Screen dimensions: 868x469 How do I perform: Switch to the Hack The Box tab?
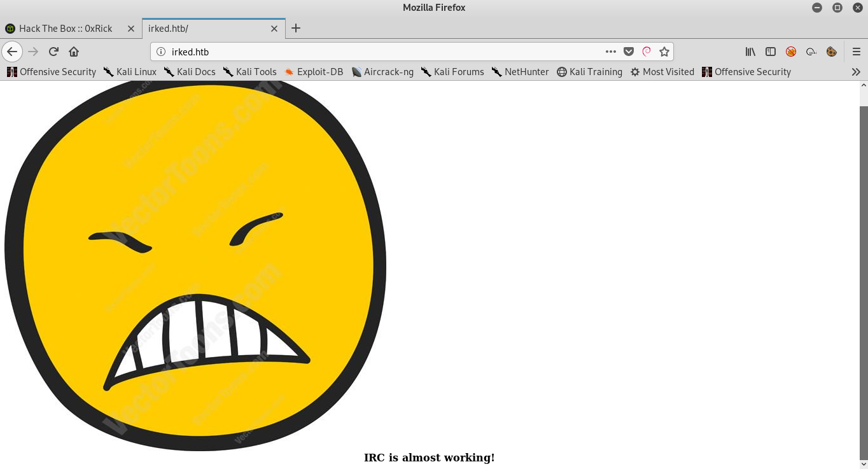(x=66, y=29)
